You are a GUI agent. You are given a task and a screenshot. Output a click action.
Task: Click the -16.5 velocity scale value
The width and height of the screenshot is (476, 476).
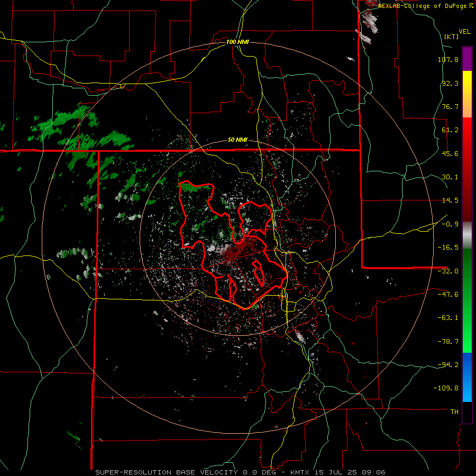point(448,248)
